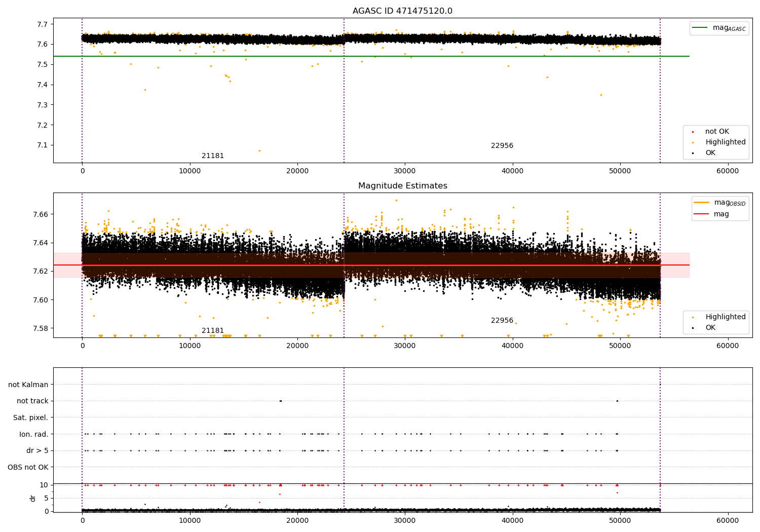Click the orange mag OBSID line sample

[702, 202]
